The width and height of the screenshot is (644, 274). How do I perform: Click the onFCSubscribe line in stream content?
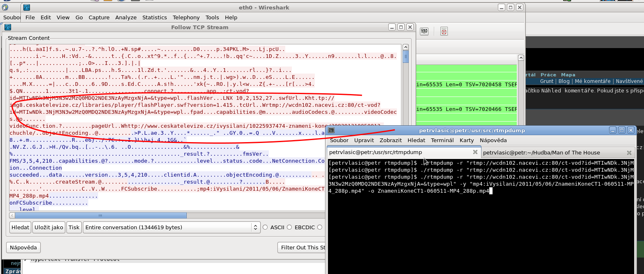coord(49,203)
